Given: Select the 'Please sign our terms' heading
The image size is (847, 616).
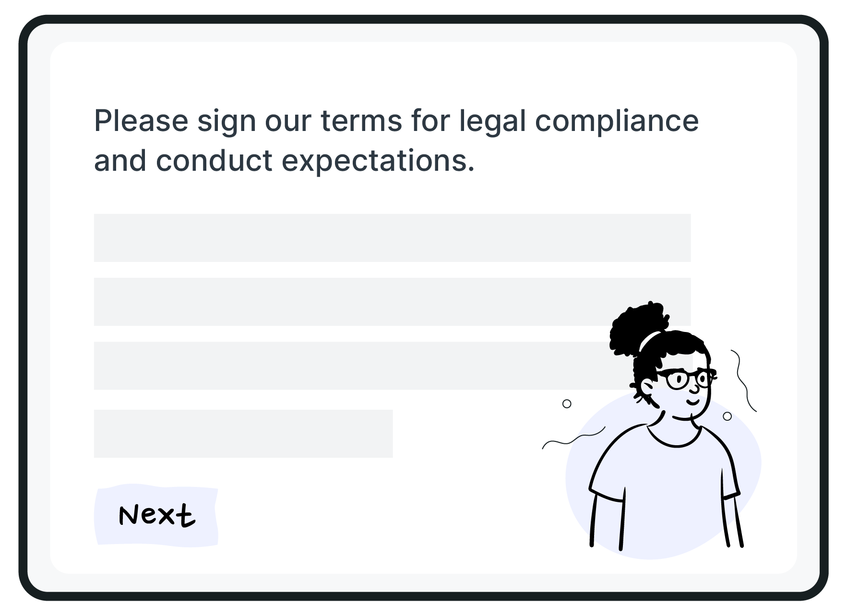Looking at the screenshot, I should [396, 140].
